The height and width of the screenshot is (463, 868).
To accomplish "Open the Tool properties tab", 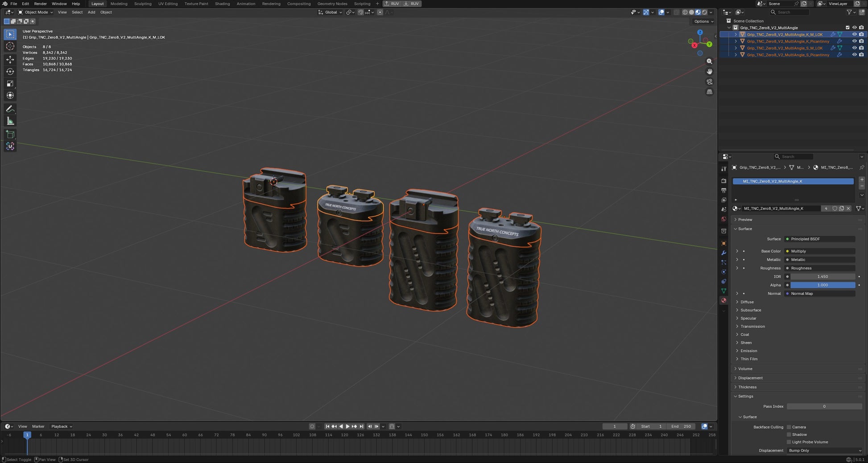I will [x=723, y=169].
